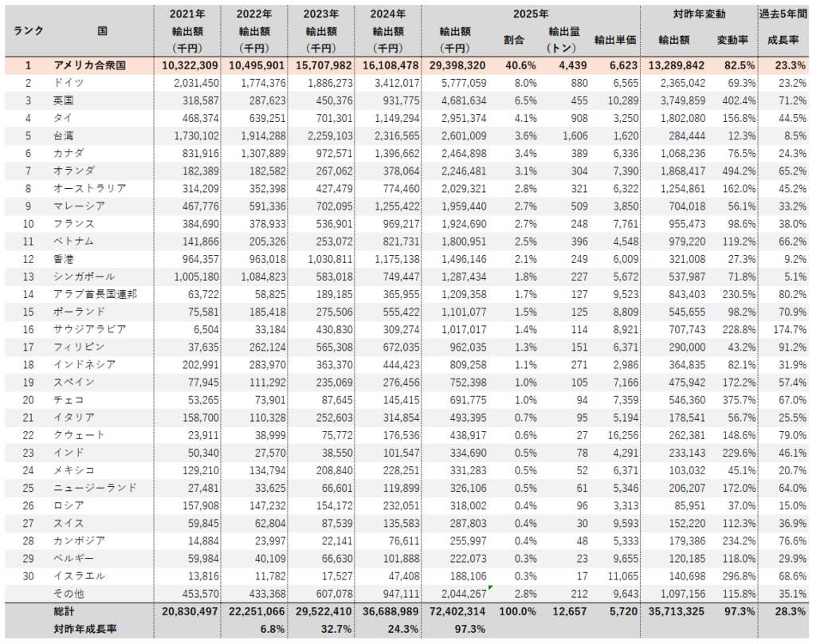The width and height of the screenshot is (816, 644).
Task: Click the green triangle marker in その他 row
Action: click(491, 587)
